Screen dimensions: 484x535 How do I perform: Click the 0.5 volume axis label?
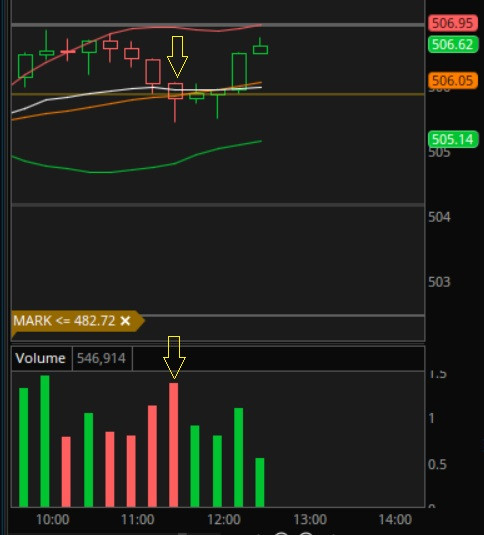tap(437, 464)
